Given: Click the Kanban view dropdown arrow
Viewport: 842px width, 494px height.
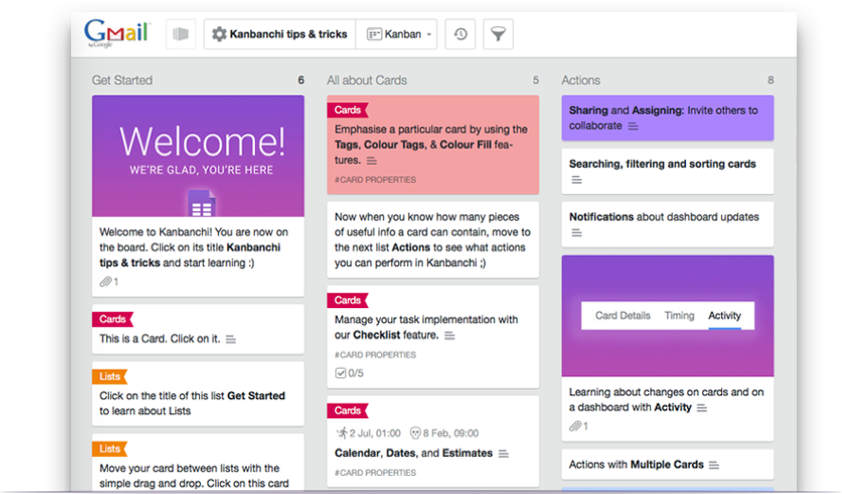Looking at the screenshot, I should (x=429, y=35).
